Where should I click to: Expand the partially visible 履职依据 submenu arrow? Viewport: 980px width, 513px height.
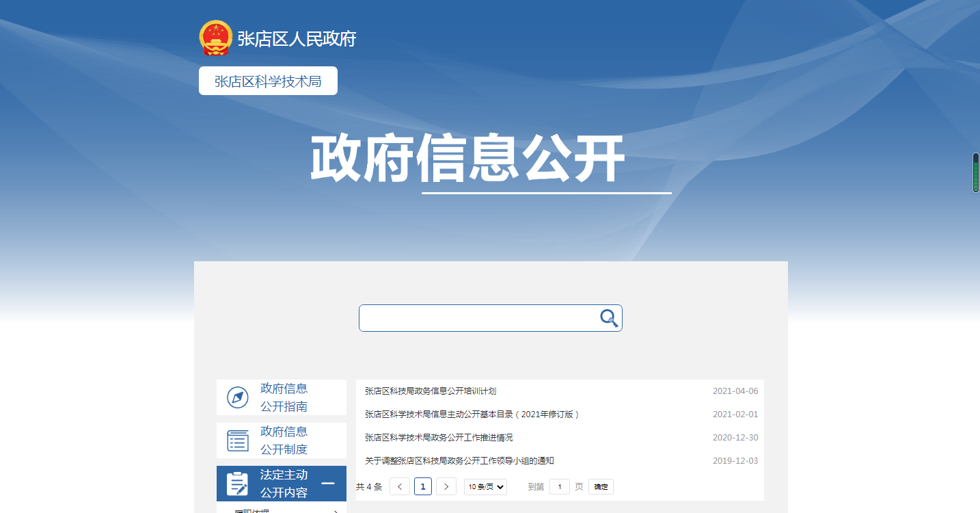click(336, 511)
